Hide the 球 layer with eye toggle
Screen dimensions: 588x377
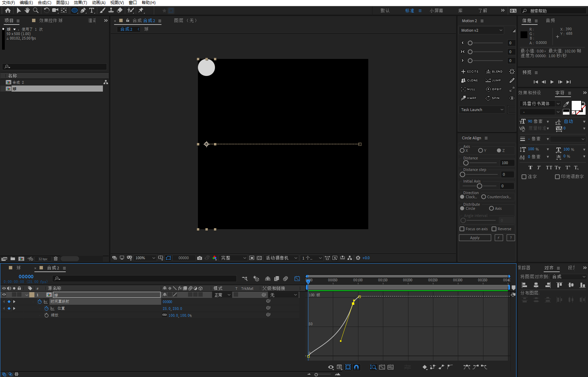pos(4,295)
